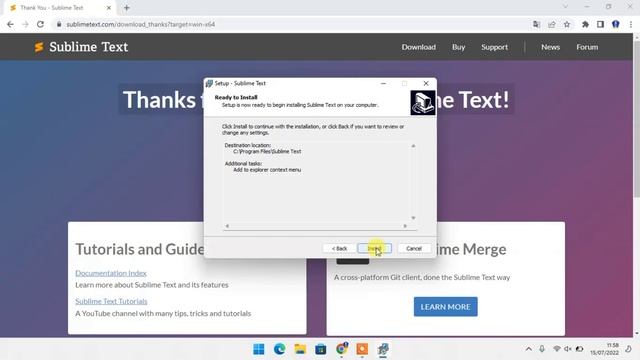The image size is (640, 360).
Task: Show hidden system tray icons
Action: pos(529,349)
